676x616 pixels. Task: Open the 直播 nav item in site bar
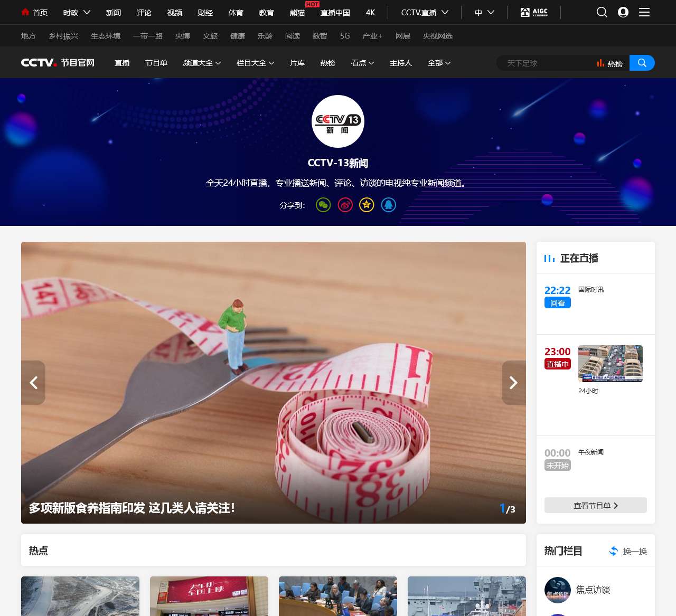click(122, 63)
